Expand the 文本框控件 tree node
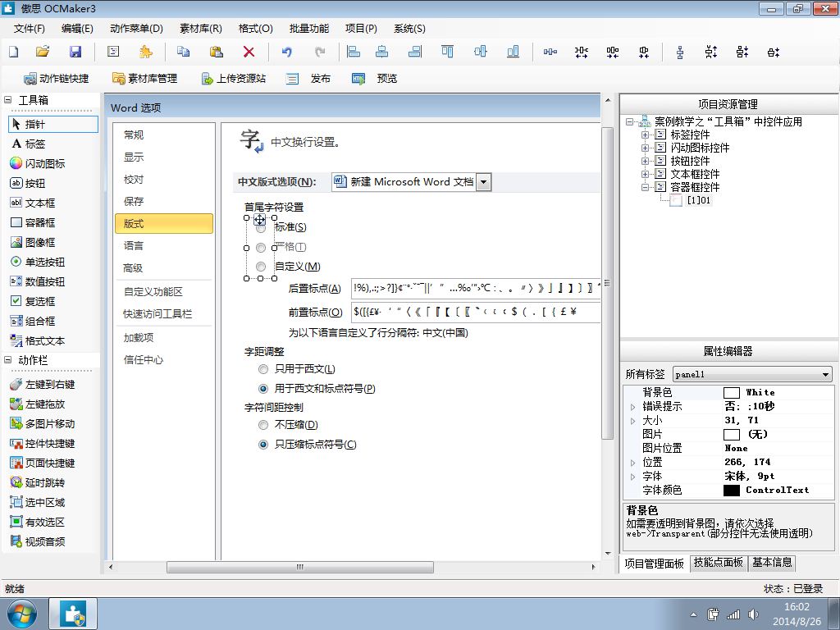840x630 pixels. tap(645, 174)
